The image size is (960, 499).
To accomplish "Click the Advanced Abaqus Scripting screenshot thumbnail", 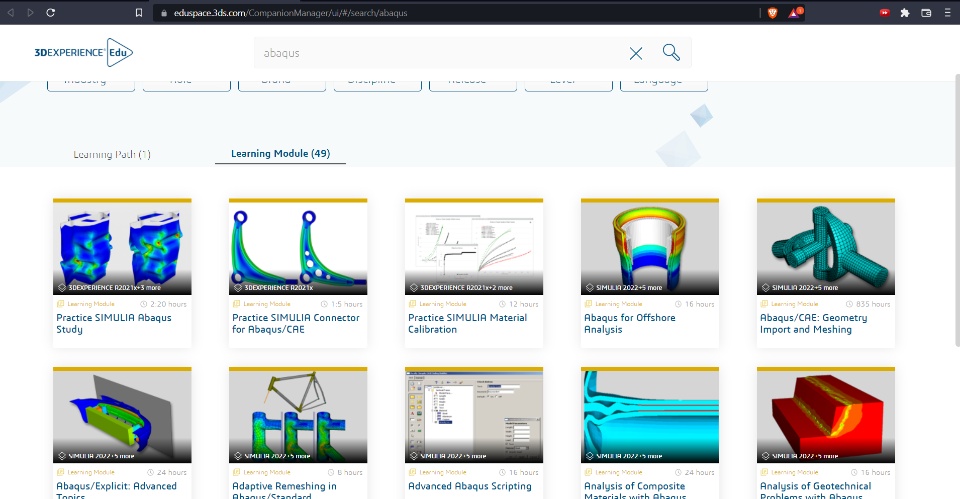I will (x=474, y=416).
